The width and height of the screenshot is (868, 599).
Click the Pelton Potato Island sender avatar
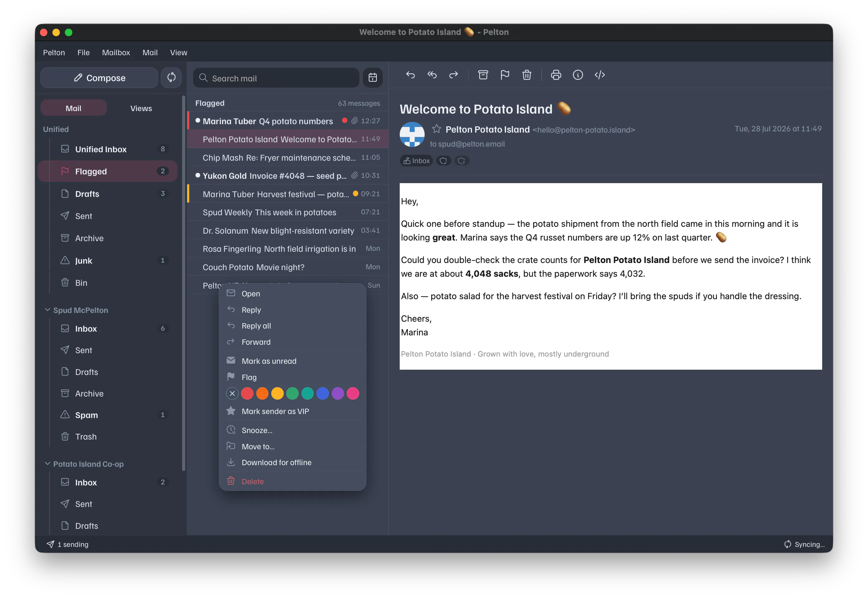[412, 134]
